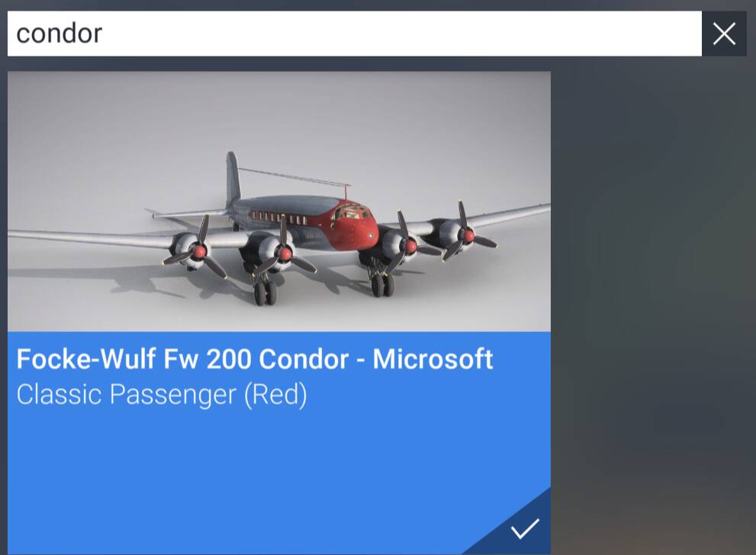Click the selected checkmark on the Condor card
Image resolution: width=756 pixels, height=555 pixels.
525,529
